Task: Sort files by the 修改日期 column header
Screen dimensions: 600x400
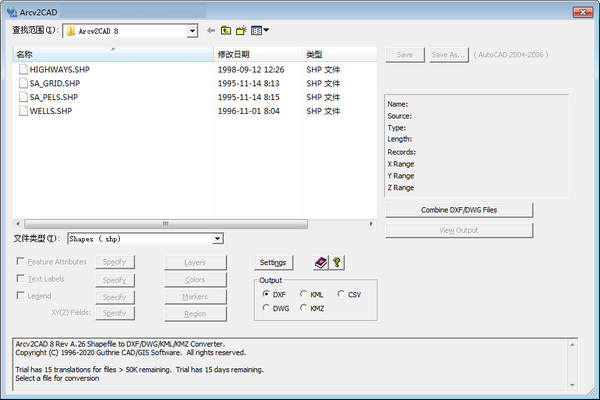Action: [x=258, y=54]
